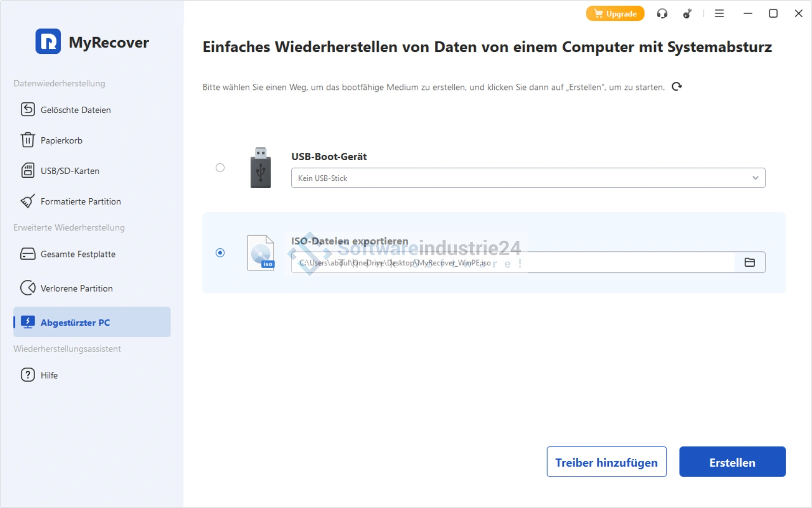
Task: Select the USB-Boot-Gerät radio button
Action: (x=220, y=168)
